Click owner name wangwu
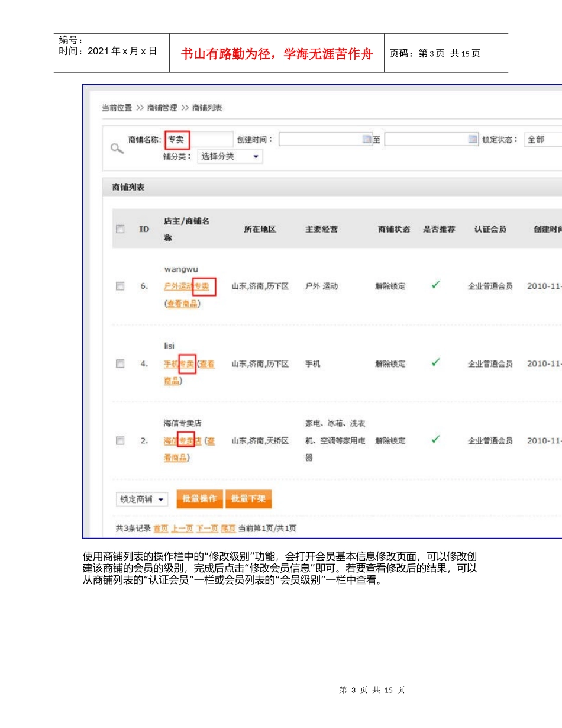Viewport: 562px width, 728px height. click(181, 269)
